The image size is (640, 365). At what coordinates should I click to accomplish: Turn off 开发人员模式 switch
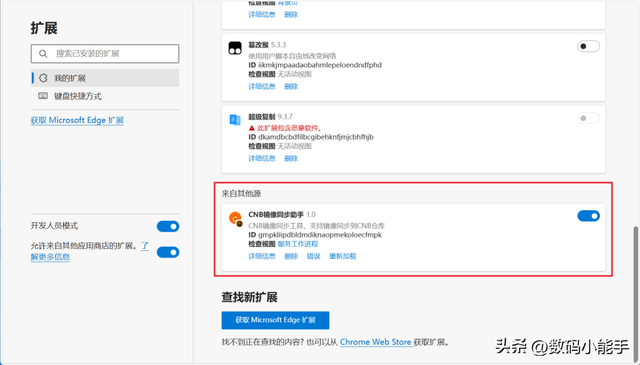[x=168, y=226]
